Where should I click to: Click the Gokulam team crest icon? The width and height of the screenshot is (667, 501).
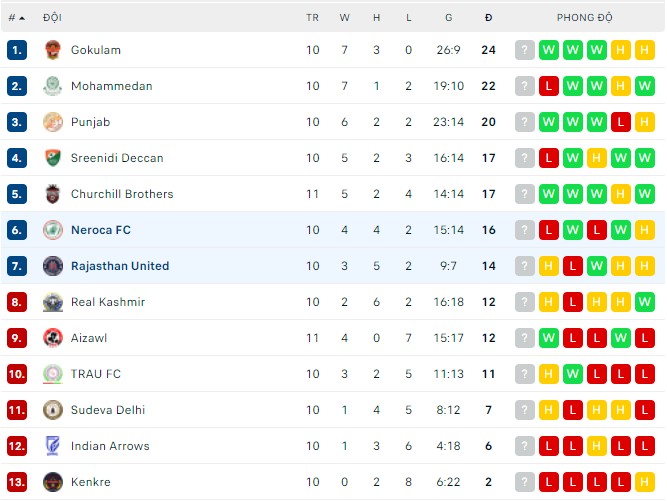[x=53, y=50]
